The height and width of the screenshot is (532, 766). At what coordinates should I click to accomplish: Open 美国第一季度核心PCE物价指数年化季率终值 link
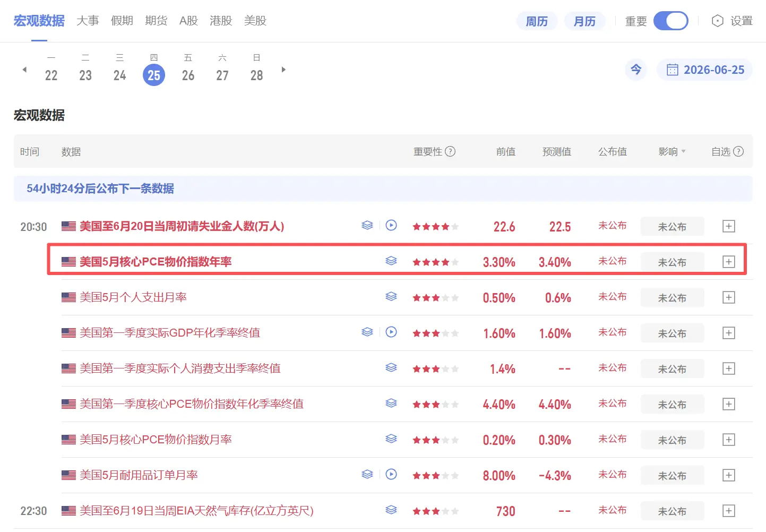point(192,404)
